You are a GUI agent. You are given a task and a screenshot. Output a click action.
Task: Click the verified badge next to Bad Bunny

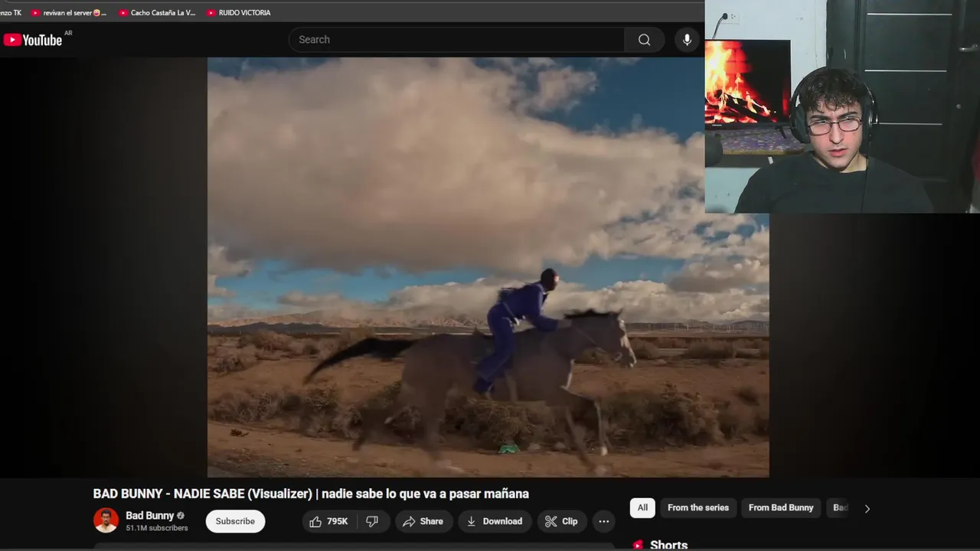tap(181, 516)
